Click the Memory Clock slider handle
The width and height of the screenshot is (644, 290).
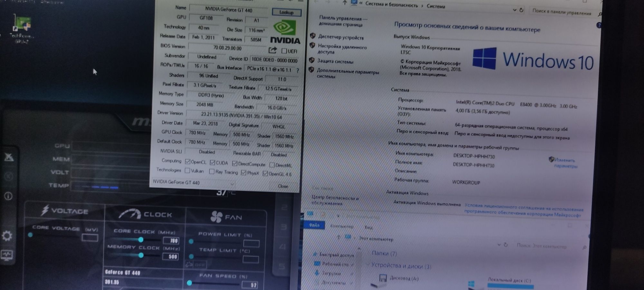pos(141,255)
